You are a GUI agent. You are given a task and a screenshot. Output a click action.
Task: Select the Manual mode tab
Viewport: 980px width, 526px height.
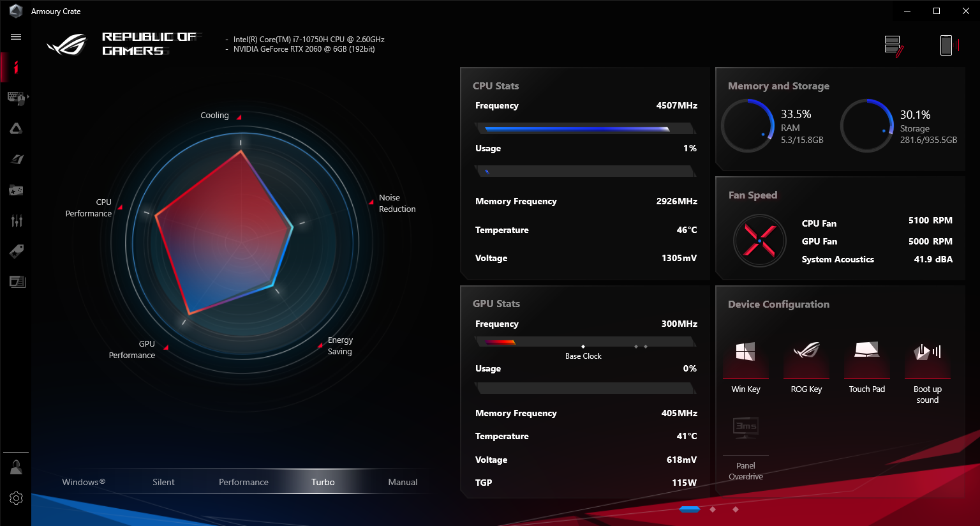403,482
